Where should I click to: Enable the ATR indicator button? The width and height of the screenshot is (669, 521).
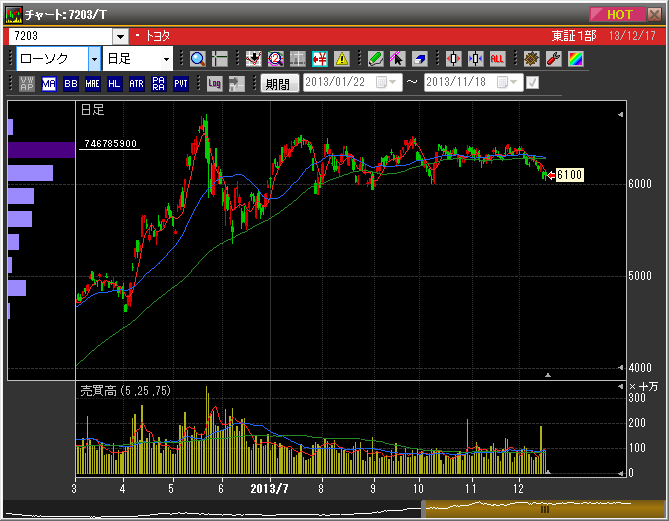137,84
